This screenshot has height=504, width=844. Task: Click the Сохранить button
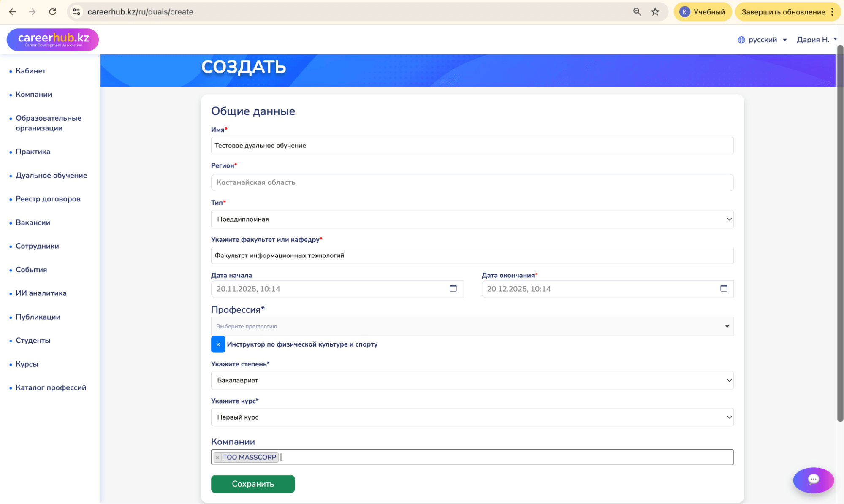pyautogui.click(x=252, y=484)
